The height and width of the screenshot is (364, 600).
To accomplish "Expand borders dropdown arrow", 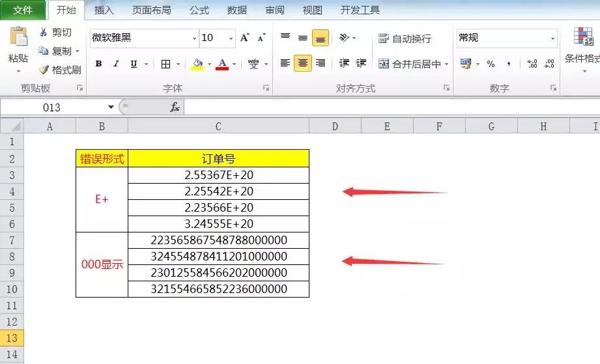I will coord(178,64).
